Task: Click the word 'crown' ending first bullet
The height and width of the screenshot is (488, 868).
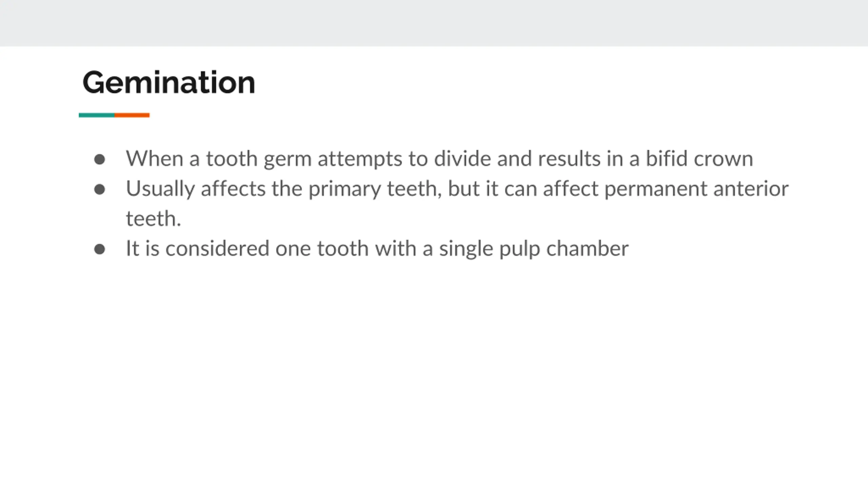Action: point(723,159)
